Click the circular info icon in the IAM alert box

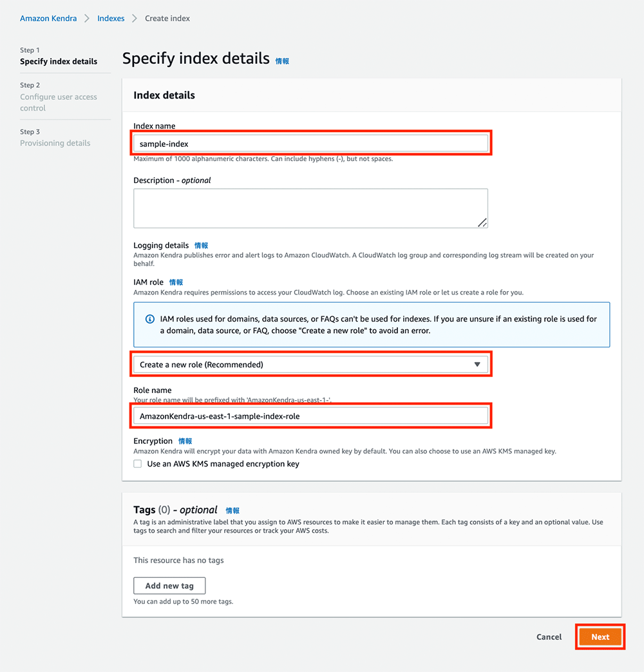coord(149,318)
